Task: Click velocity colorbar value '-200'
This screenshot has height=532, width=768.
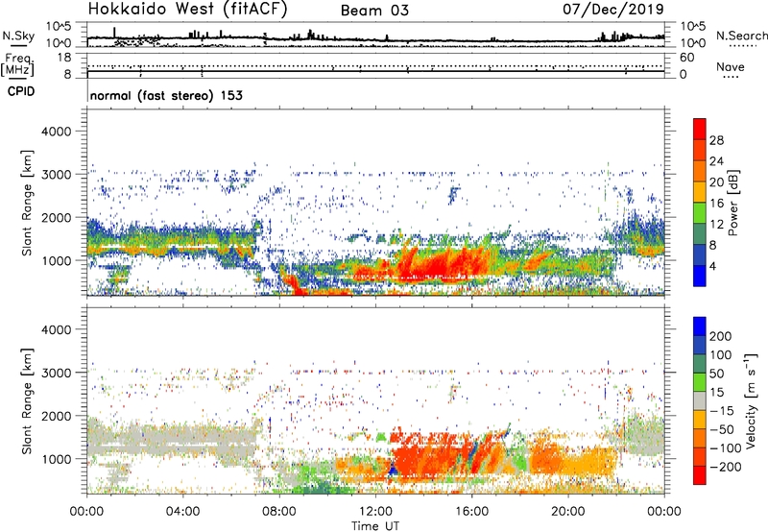Action: click(726, 467)
